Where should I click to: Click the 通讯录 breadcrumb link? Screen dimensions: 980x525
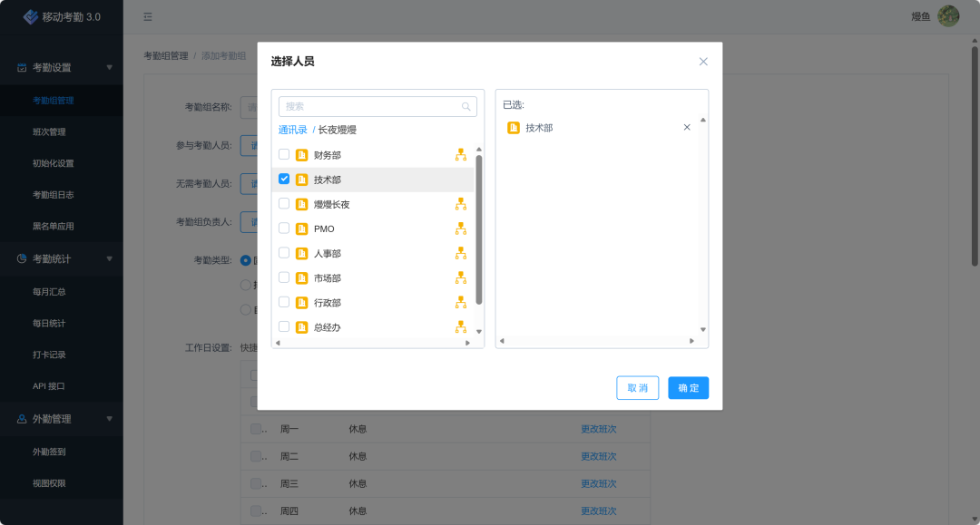tap(294, 130)
